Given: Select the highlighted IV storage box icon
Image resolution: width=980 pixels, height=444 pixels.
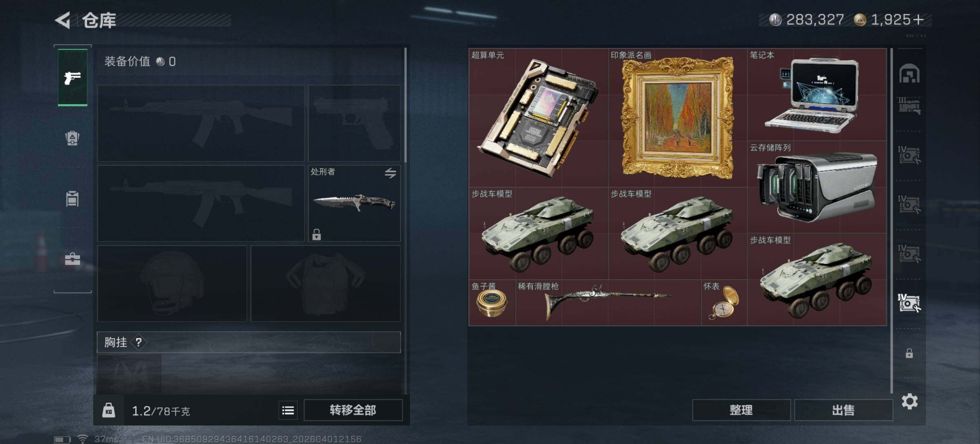Looking at the screenshot, I should [x=909, y=303].
